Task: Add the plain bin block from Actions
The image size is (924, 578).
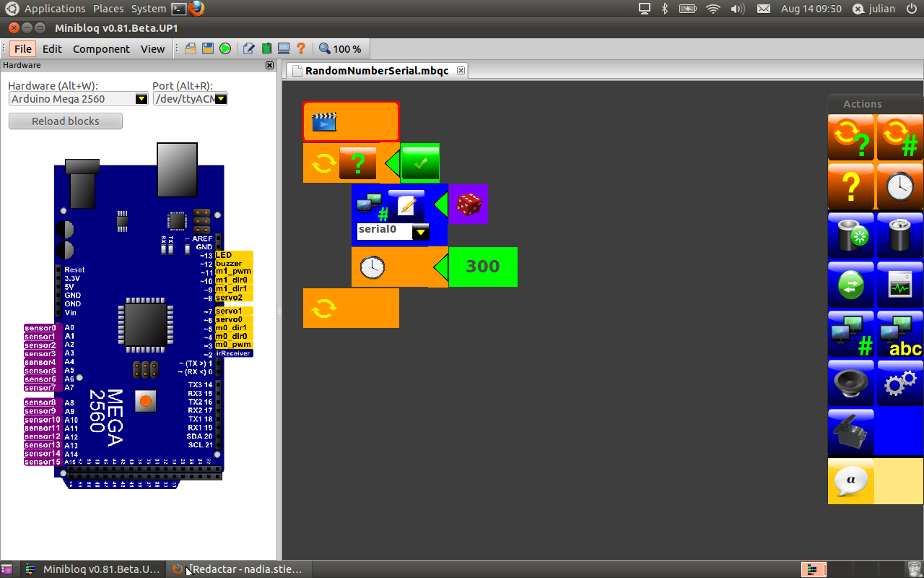Action: point(900,236)
